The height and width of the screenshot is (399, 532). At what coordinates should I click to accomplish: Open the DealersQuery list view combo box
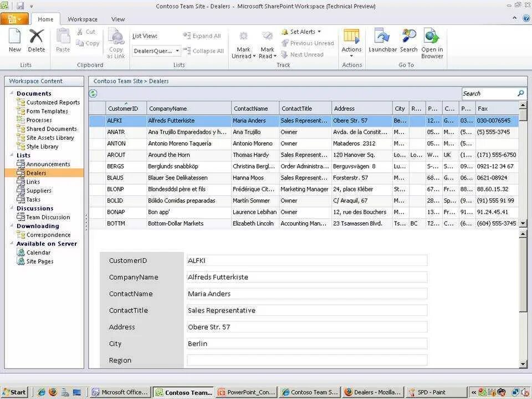(x=156, y=51)
